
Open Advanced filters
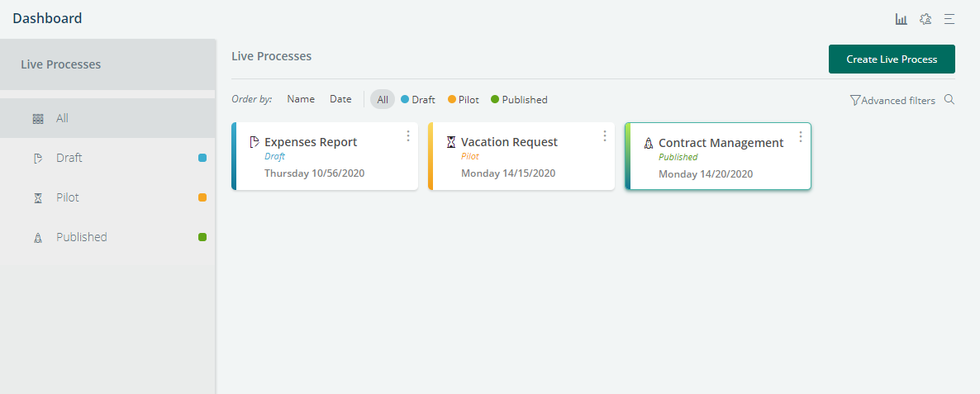pos(892,100)
